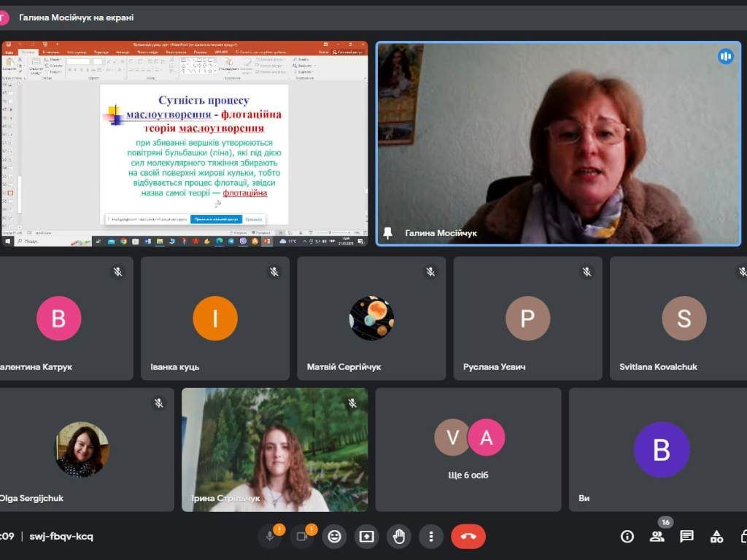The height and width of the screenshot is (560, 747).
Task: Unmute the microphone in the call bar
Action: click(x=270, y=537)
